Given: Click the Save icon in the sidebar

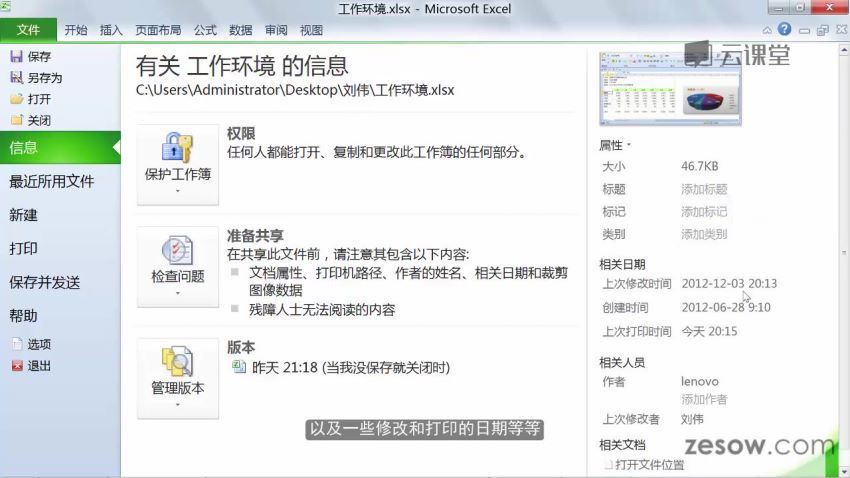Looking at the screenshot, I should (x=16, y=56).
